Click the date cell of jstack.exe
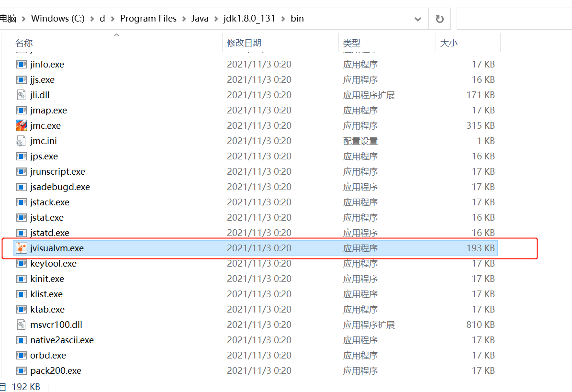This screenshot has height=392, width=572. click(x=259, y=202)
